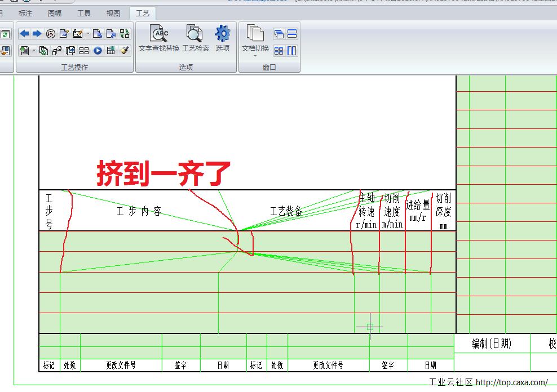The height and width of the screenshot is (392, 557).
Task: Switch to the 图幅 ribbon tab
Action: pyautogui.click(x=54, y=14)
